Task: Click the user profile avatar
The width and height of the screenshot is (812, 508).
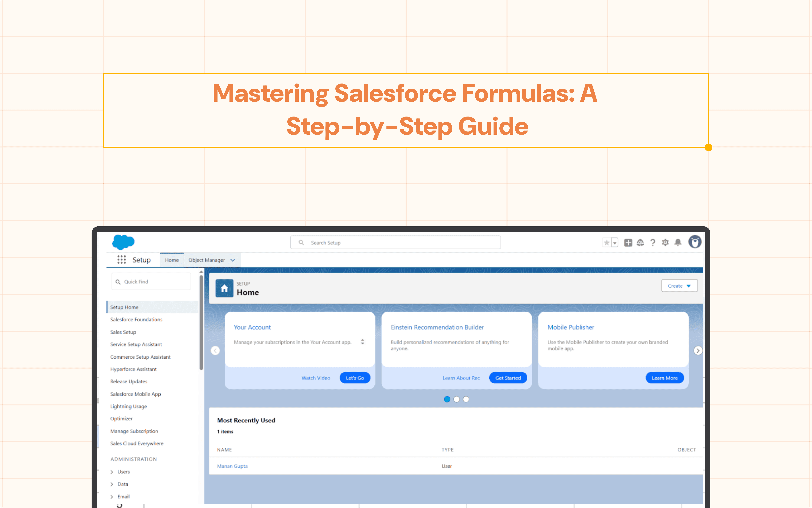Action: 695,242
